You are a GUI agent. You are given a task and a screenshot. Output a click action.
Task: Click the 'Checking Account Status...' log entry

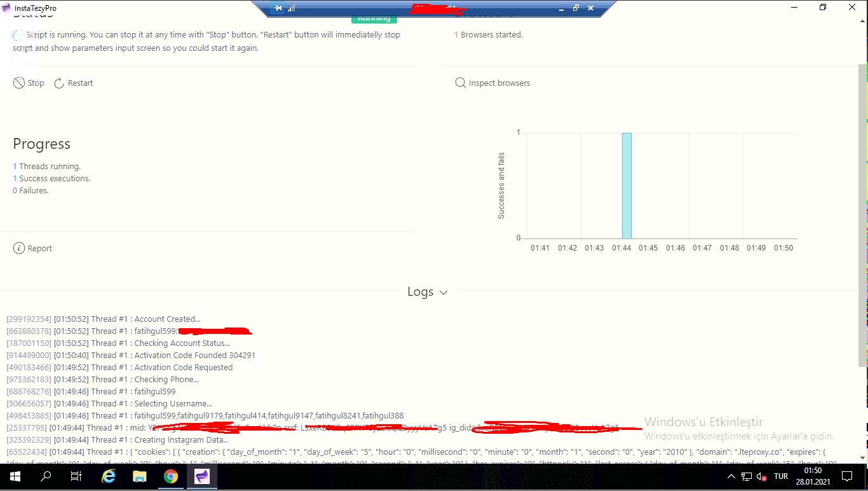click(x=182, y=343)
